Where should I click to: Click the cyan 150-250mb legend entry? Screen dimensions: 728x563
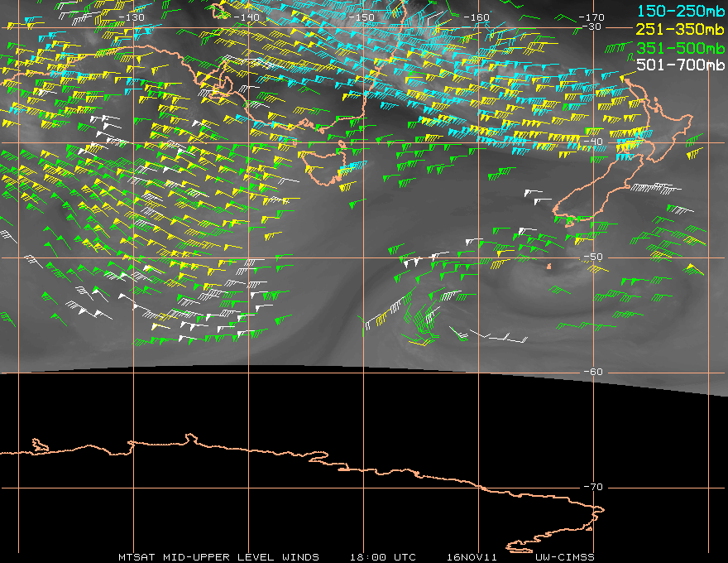[680, 11]
